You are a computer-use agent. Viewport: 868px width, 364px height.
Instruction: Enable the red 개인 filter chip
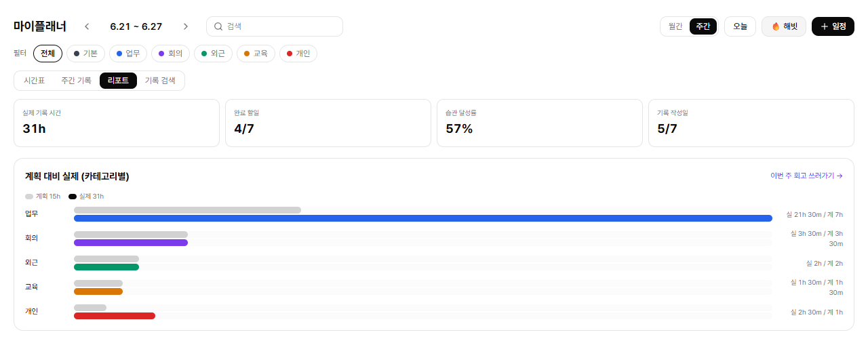tap(298, 54)
